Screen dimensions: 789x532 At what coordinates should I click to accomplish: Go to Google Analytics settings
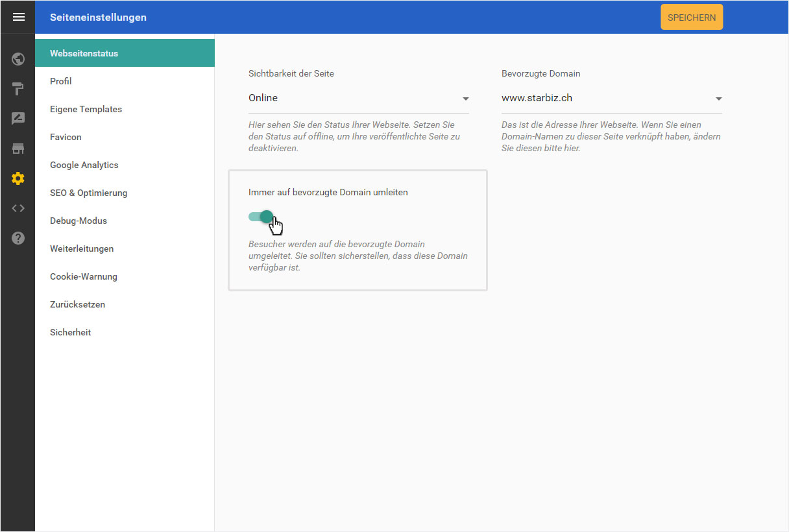click(x=125, y=165)
